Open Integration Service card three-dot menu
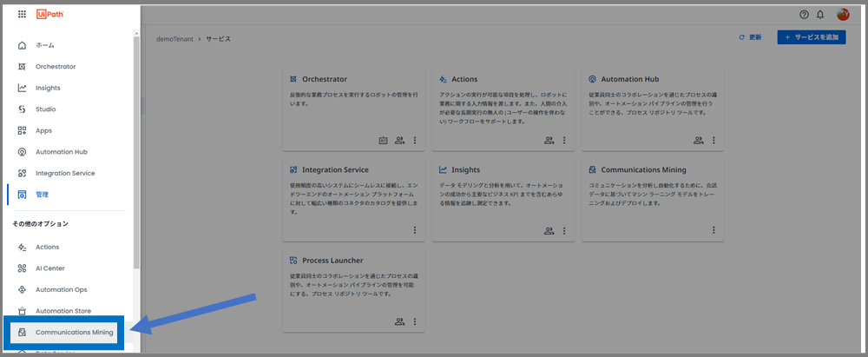868x357 pixels. [x=415, y=230]
